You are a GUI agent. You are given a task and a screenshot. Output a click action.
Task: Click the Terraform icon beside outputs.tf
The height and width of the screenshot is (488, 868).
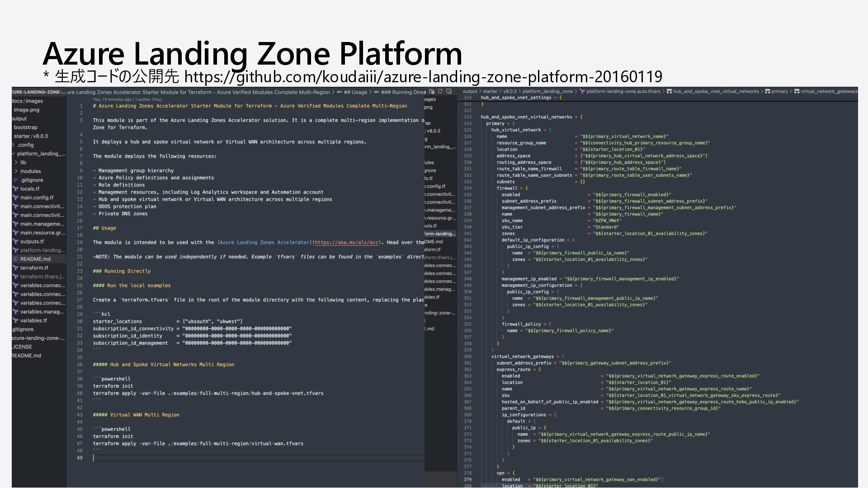pyautogui.click(x=16, y=241)
